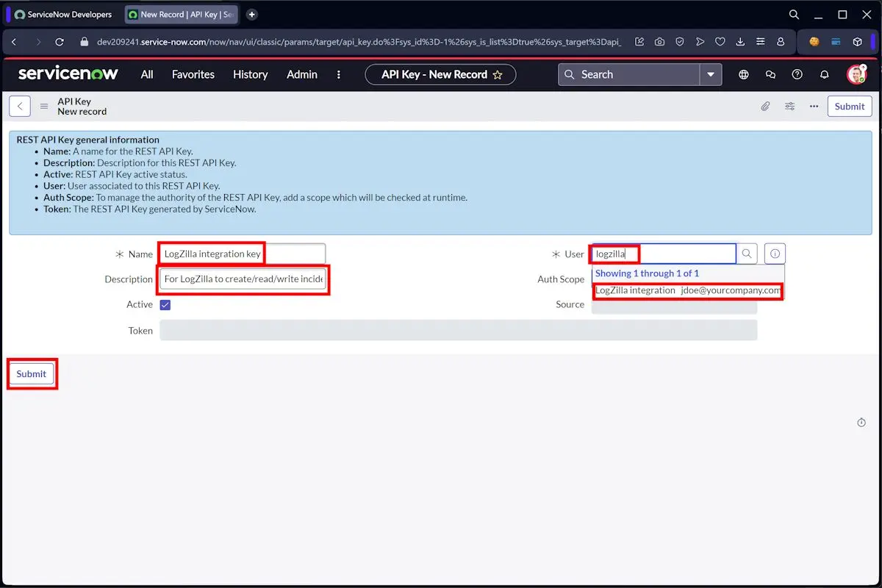Select the LogZilla integration user suggestion
882x588 pixels.
688,290
